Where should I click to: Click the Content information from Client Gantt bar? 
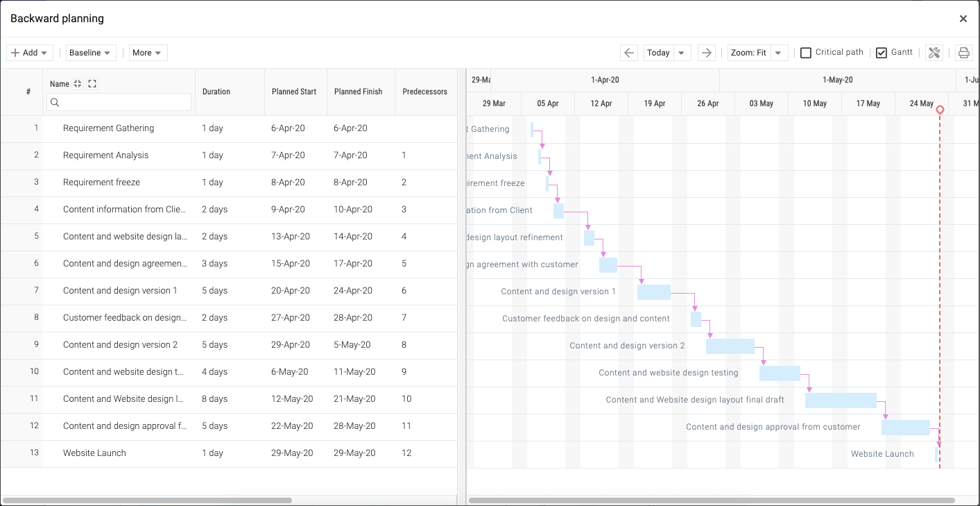(x=558, y=211)
